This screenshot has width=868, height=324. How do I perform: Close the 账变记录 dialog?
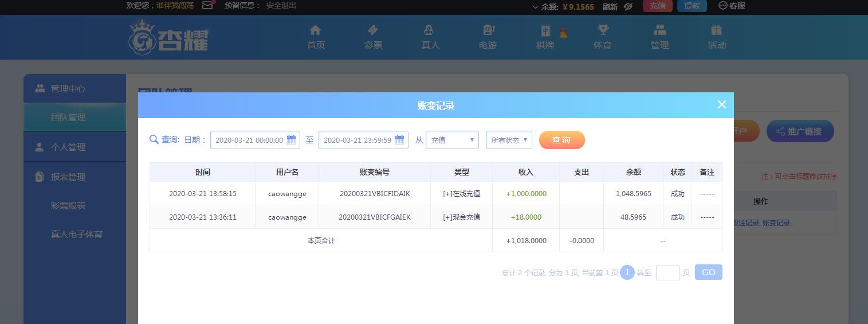pos(721,104)
